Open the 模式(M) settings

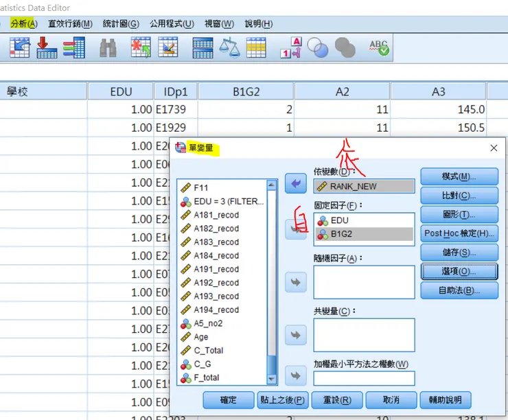pos(459,176)
